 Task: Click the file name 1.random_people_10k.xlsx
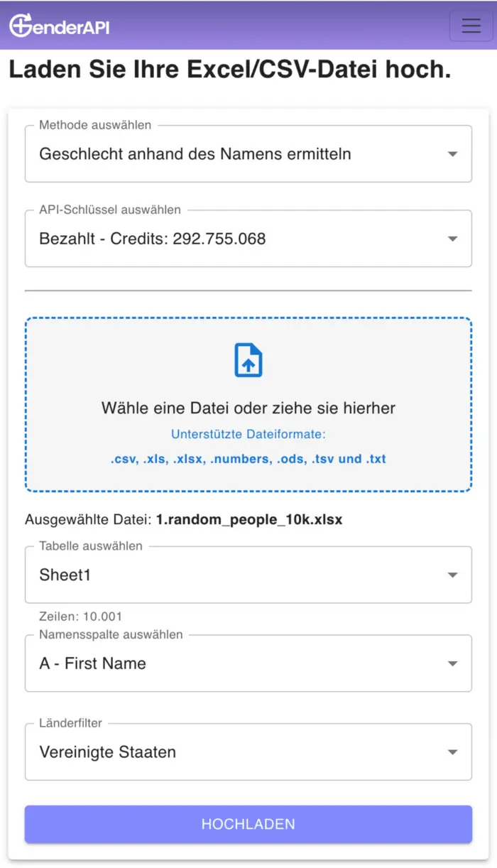click(249, 520)
